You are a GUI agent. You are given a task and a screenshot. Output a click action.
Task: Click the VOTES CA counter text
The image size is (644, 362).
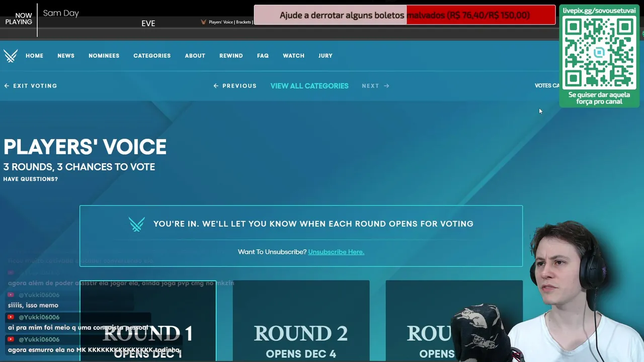[x=547, y=85]
